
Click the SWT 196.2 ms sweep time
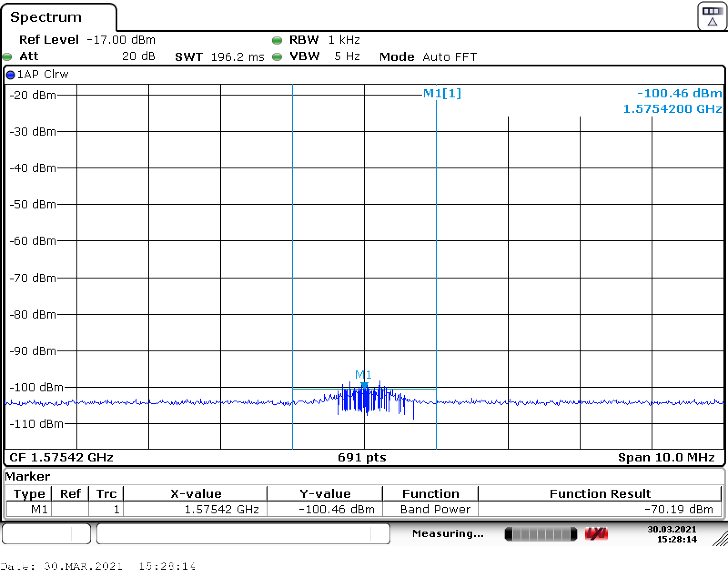click(219, 57)
